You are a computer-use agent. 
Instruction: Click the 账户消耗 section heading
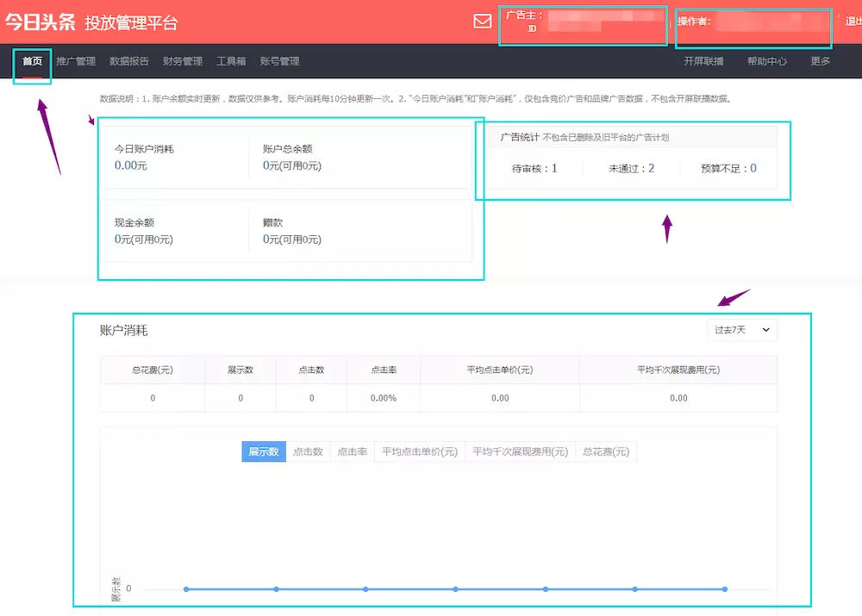pyautogui.click(x=123, y=330)
